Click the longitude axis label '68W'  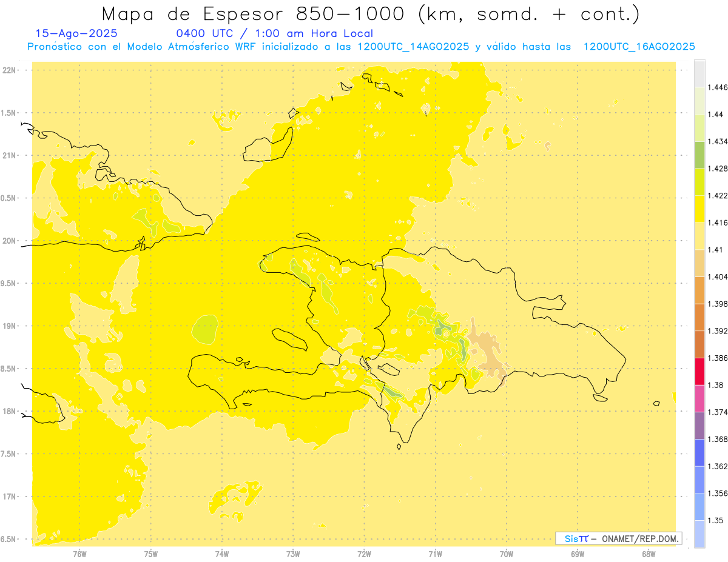(x=649, y=554)
